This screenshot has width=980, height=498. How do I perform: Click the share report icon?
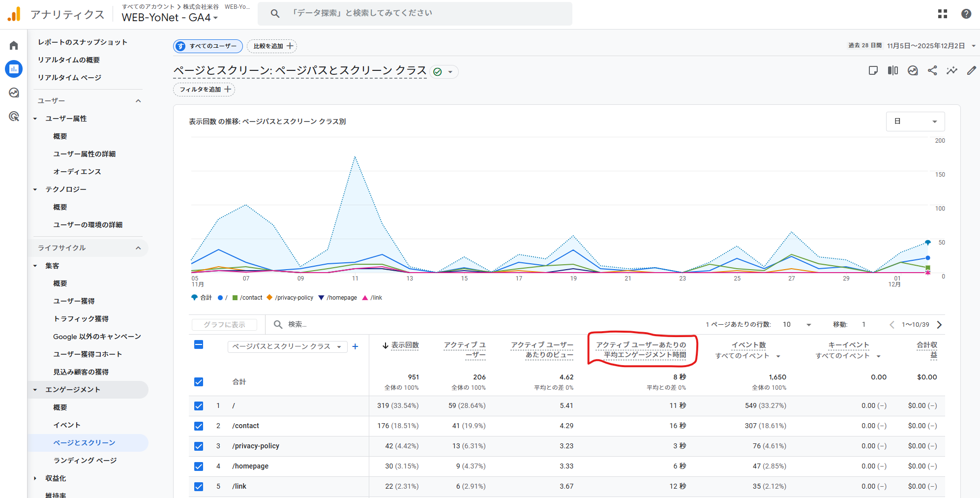click(932, 70)
